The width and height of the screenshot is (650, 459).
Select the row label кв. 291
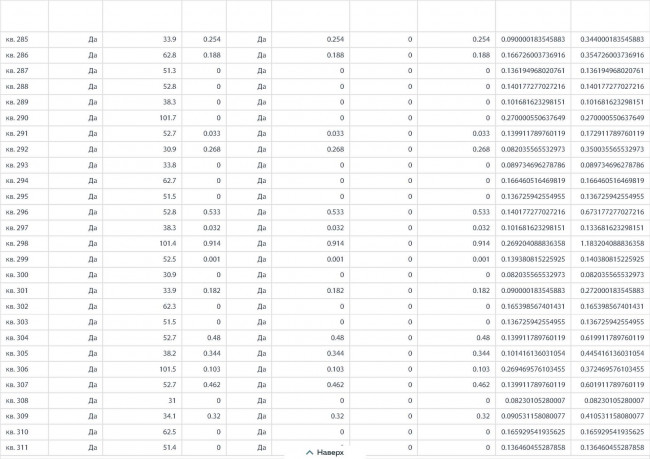[x=17, y=134]
